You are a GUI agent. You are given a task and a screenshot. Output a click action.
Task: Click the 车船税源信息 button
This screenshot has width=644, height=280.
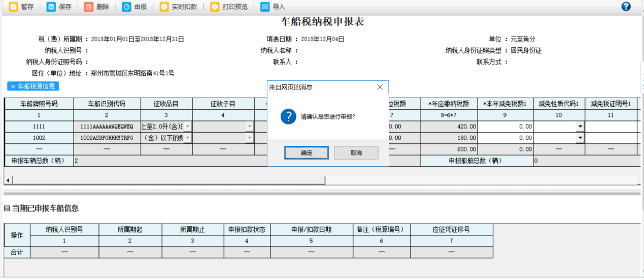tap(33, 86)
